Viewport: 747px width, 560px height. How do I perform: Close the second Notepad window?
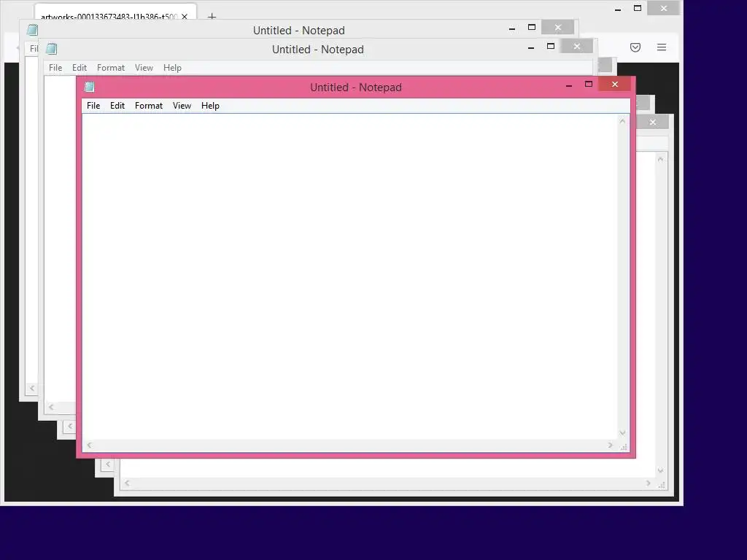pyautogui.click(x=576, y=46)
